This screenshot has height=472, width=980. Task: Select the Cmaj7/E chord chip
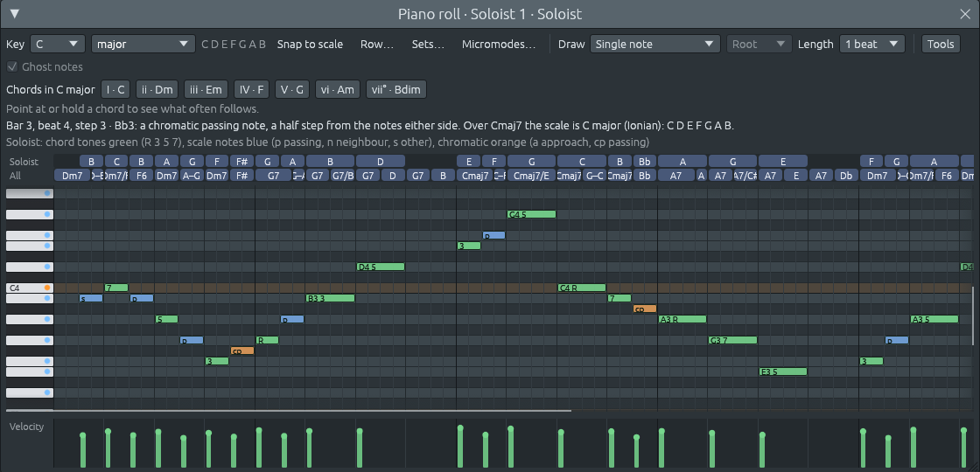coord(531,176)
